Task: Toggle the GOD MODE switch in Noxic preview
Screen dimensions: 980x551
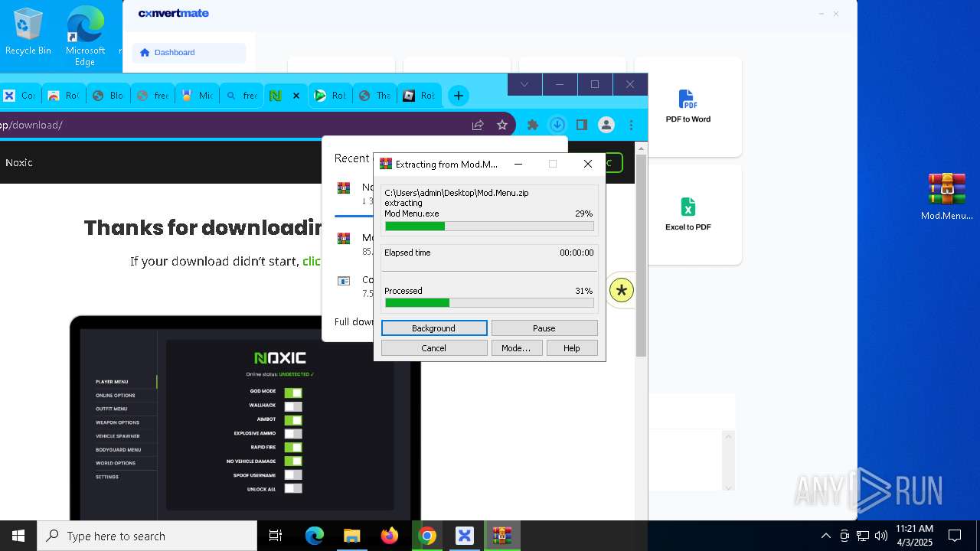Action: [293, 393]
